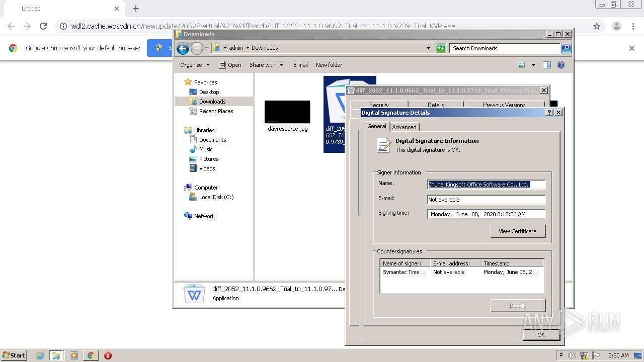Click New folder button
The width and height of the screenshot is (644, 362).
tap(329, 65)
